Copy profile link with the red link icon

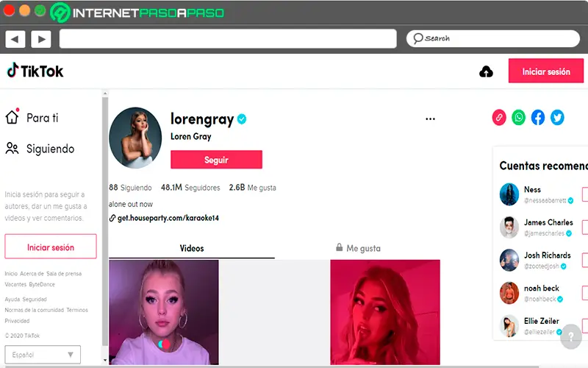[x=499, y=118]
